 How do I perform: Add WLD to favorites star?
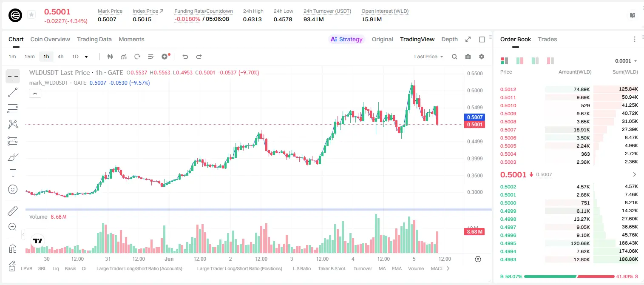[31, 15]
